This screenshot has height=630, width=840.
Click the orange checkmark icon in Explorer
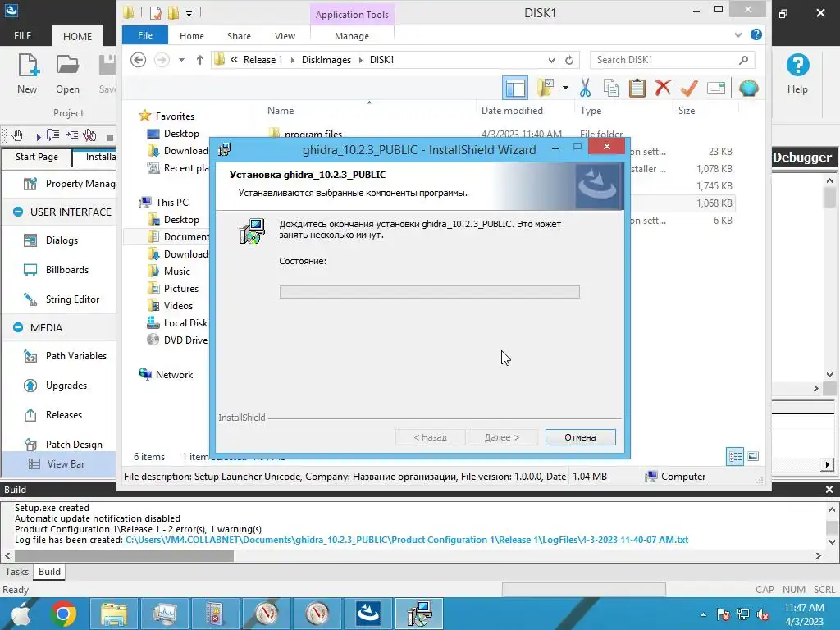tap(689, 88)
